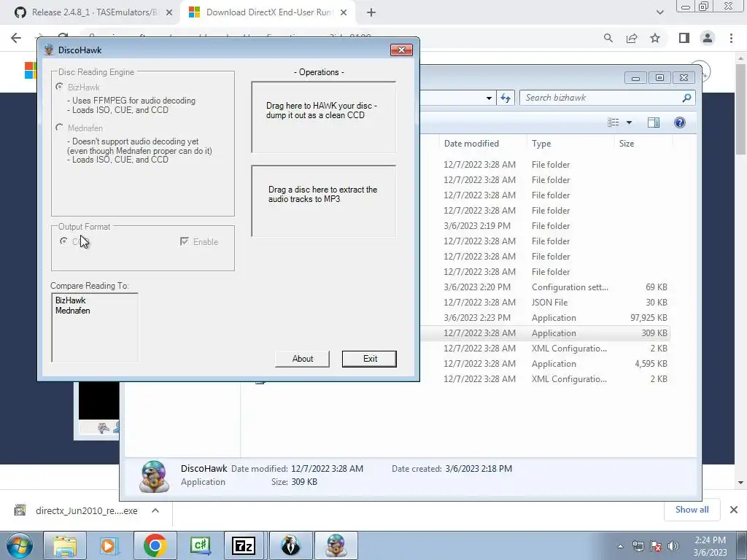
Task: Click the refresh button in Explorer address bar
Action: [x=506, y=98]
